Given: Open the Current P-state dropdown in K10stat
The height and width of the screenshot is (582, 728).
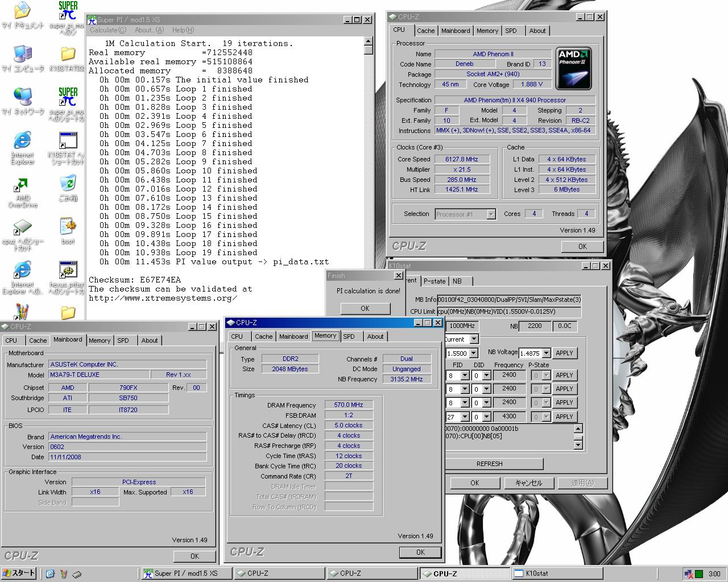Looking at the screenshot, I should click(474, 339).
